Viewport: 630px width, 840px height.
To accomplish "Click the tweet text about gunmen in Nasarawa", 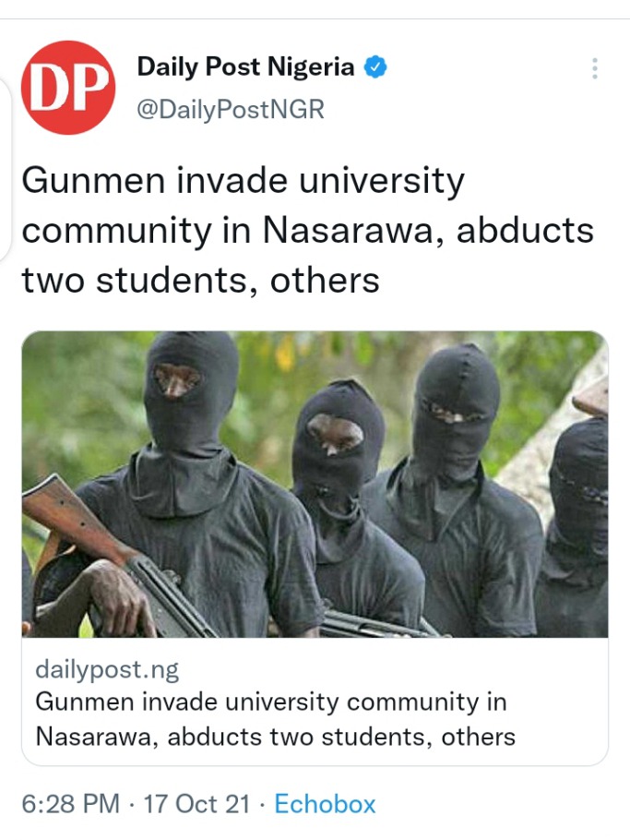I will [308, 231].
